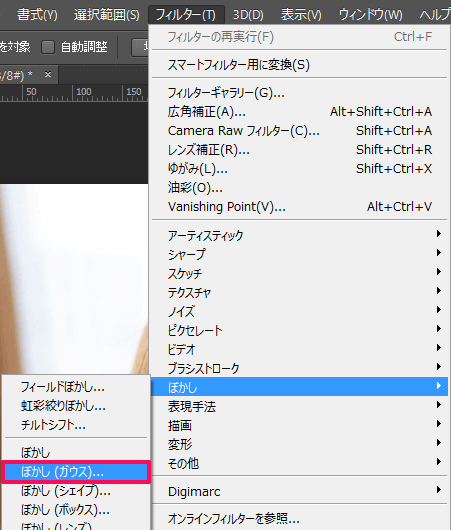
Task: Expand the ノイズ submenu
Action: pos(300,311)
